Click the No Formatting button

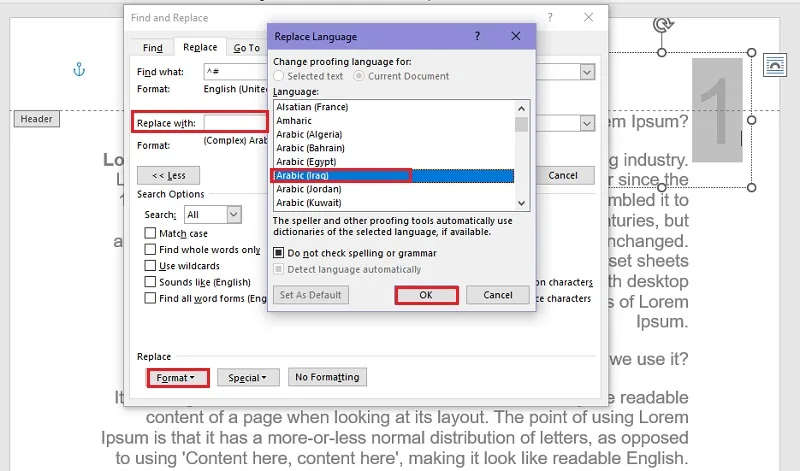[327, 377]
